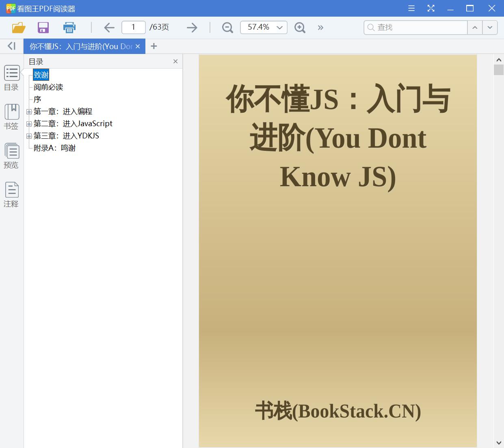Toggle fullscreen mode in title bar
This screenshot has height=448, width=504.
click(x=431, y=8)
